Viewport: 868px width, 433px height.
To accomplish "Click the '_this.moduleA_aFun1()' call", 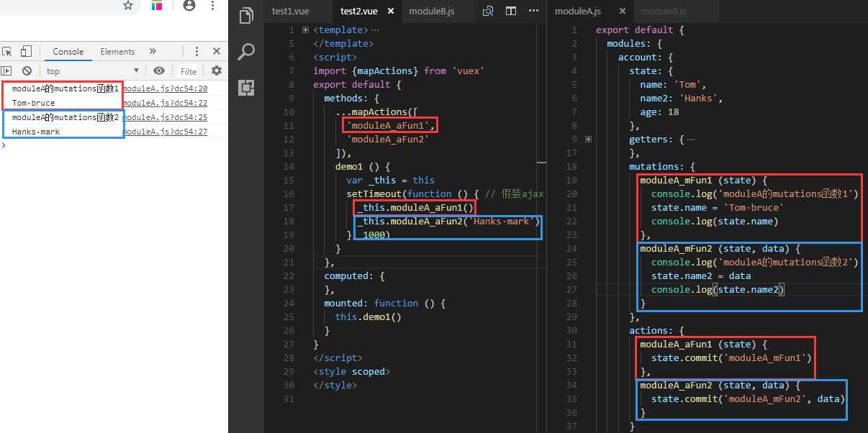I will coord(415,208).
